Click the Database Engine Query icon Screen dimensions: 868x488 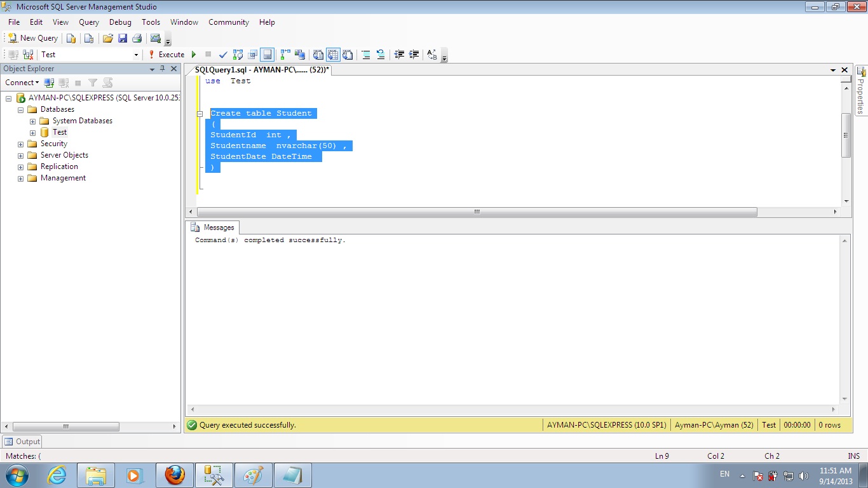pos(71,38)
